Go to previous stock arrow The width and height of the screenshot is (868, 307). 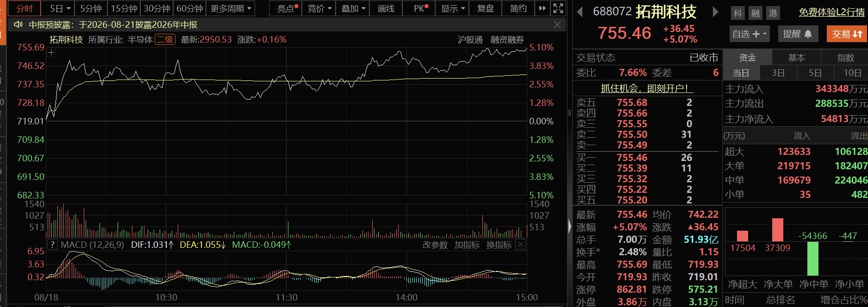click(580, 12)
